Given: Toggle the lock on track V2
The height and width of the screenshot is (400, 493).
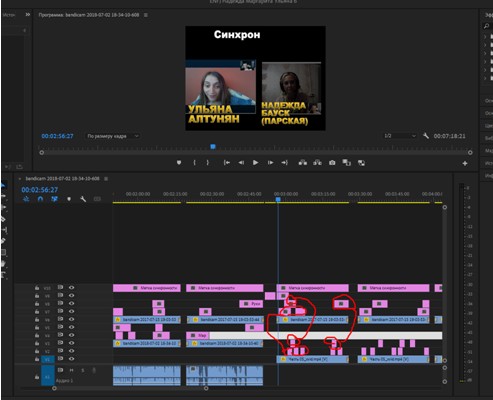Looking at the screenshot, I should pyautogui.click(x=37, y=351).
